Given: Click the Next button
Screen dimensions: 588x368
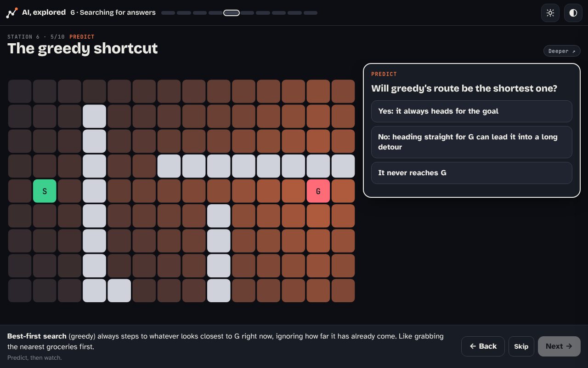Looking at the screenshot, I should [x=559, y=346].
